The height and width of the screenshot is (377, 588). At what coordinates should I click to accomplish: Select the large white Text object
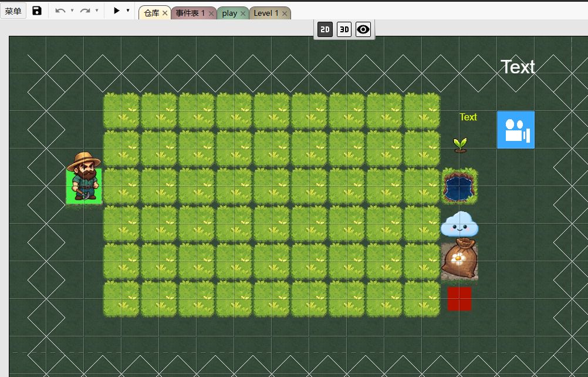tap(518, 67)
